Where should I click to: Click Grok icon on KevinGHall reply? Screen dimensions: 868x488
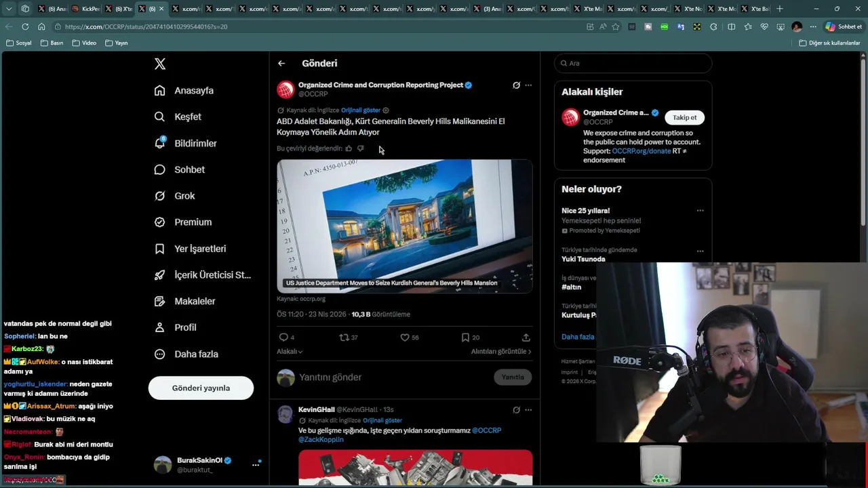pos(516,410)
